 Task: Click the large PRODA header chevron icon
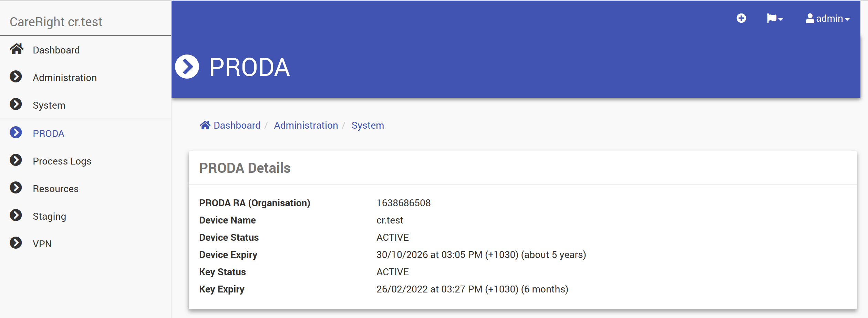[187, 67]
